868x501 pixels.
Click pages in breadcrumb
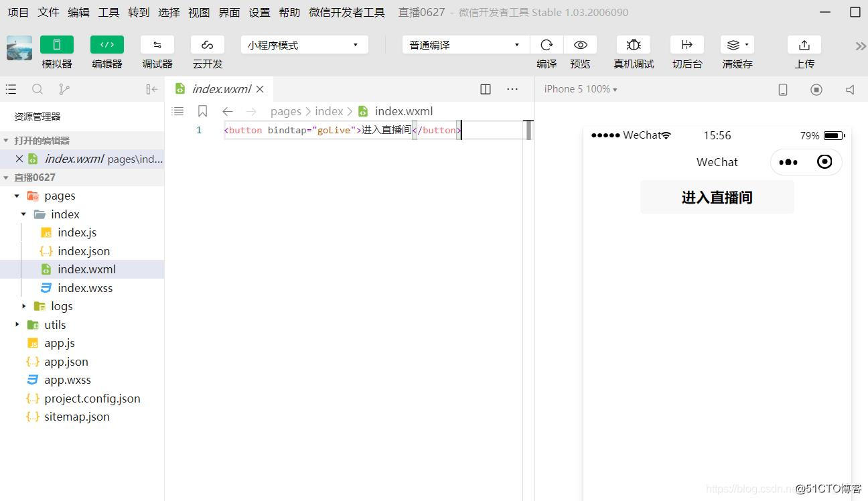[286, 111]
